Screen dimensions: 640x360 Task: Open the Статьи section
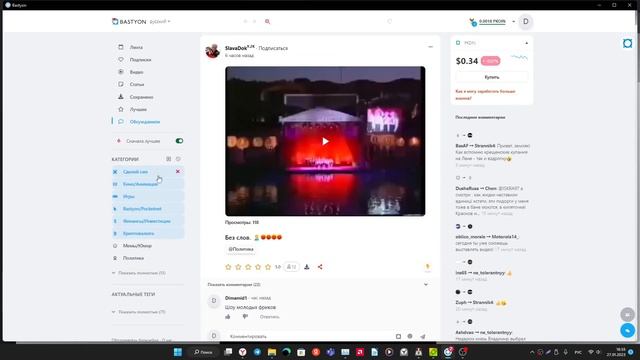point(137,84)
